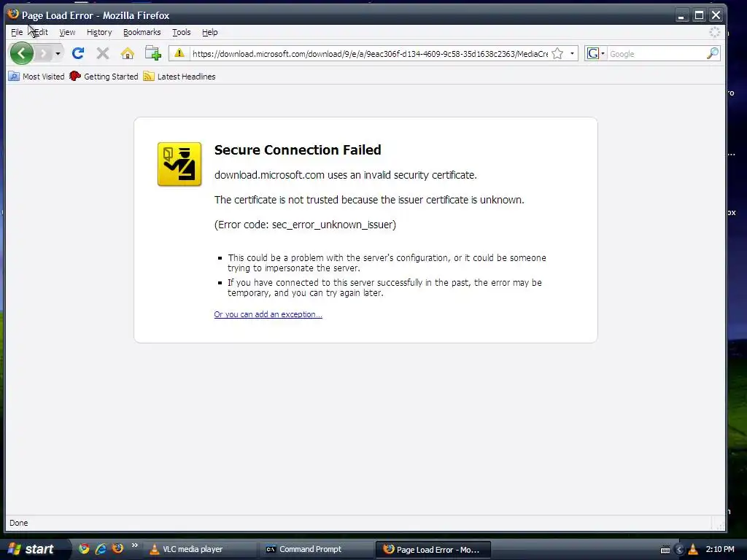Click the Or you can add an exception link

(268, 314)
